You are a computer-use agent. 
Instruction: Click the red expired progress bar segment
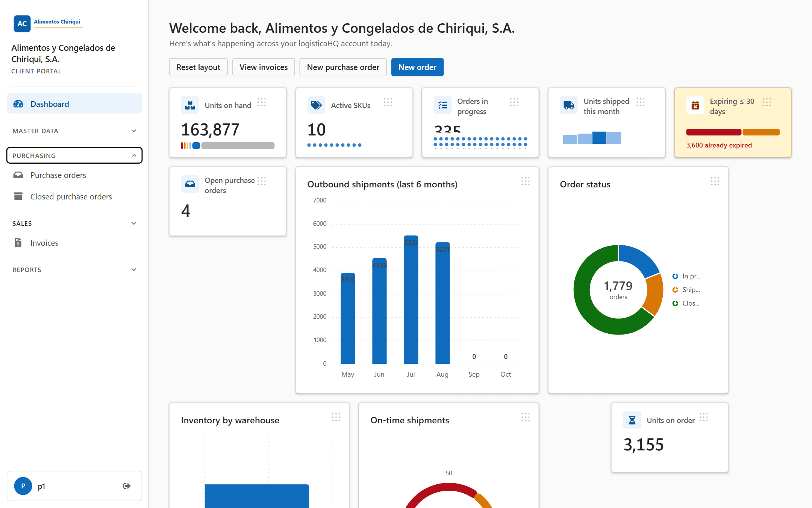[x=714, y=132]
